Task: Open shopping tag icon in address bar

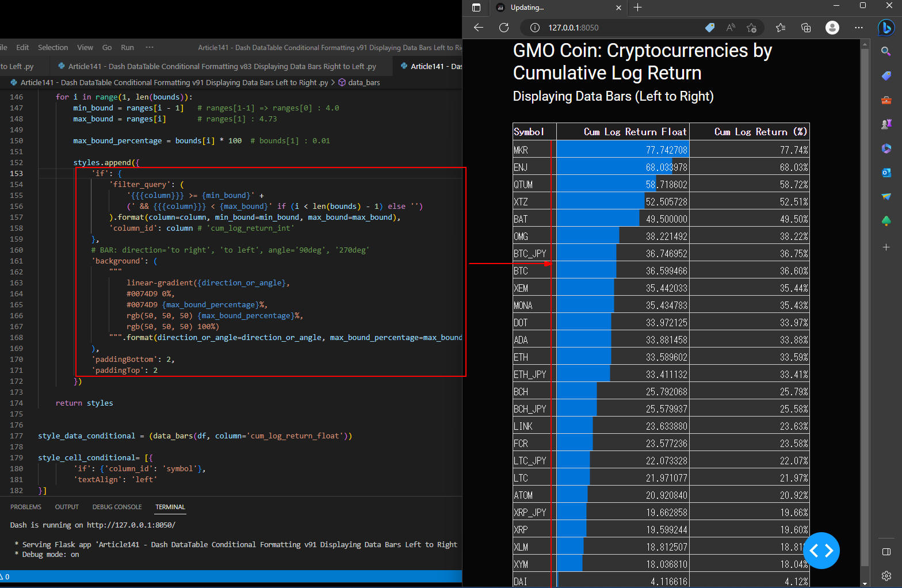Action: (x=710, y=28)
